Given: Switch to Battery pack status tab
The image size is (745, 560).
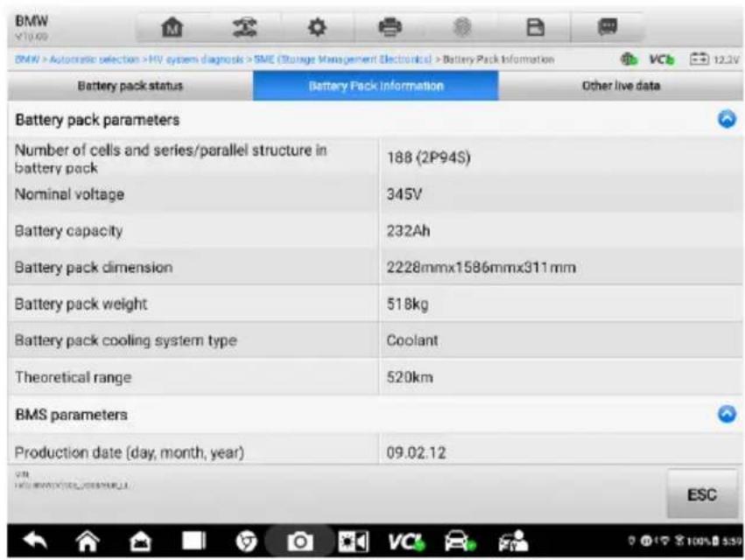Looking at the screenshot, I should click(x=130, y=86).
